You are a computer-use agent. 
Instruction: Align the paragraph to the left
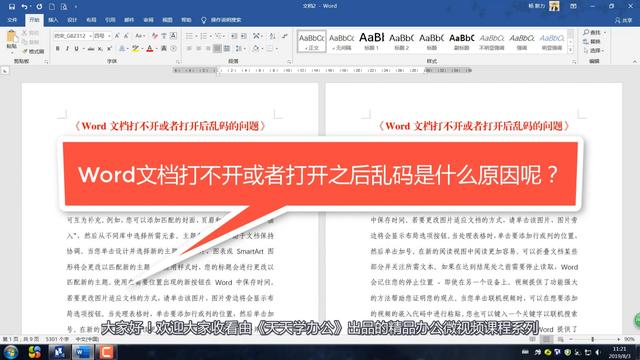coord(189,49)
